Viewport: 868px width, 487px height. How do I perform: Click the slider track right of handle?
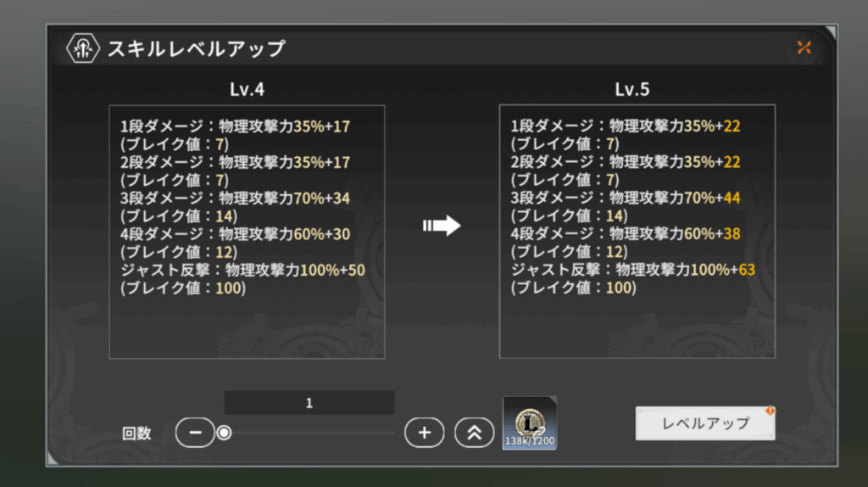click(314, 433)
